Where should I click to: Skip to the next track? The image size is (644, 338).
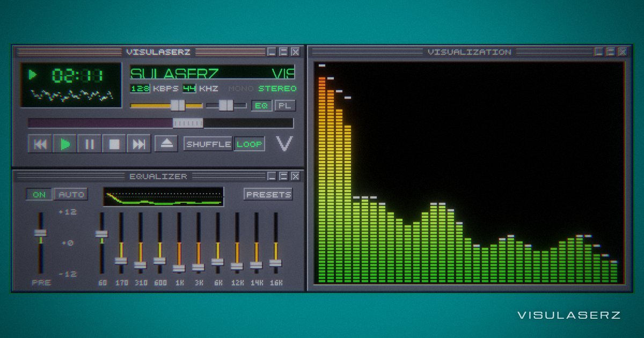(x=139, y=144)
